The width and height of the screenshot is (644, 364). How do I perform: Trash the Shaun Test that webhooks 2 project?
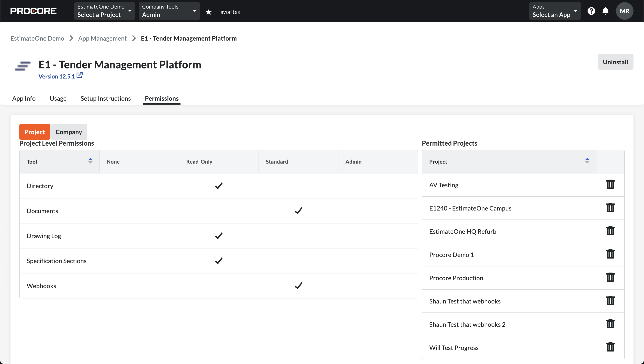pos(610,324)
